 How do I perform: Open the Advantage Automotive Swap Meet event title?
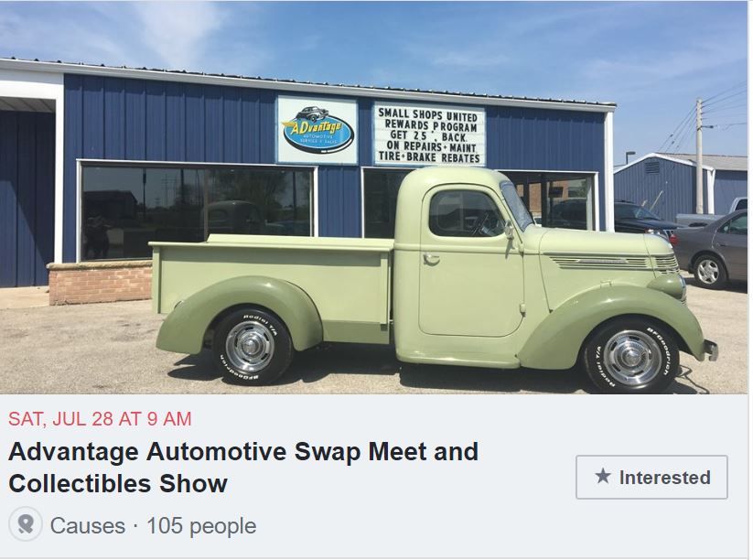[x=243, y=468]
